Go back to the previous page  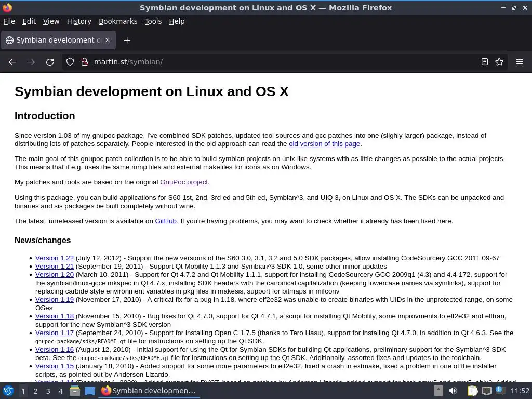tap(12, 62)
